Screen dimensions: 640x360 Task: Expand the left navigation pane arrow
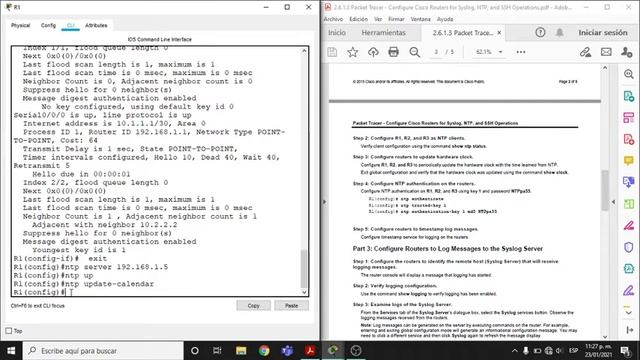(x=325, y=201)
